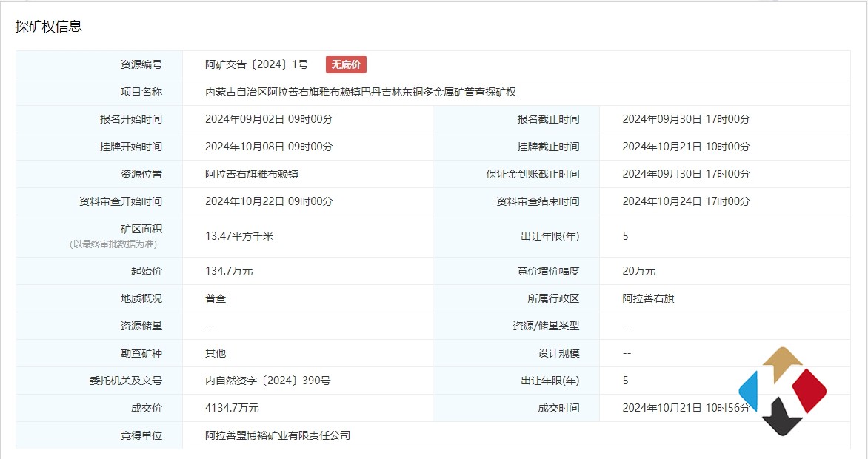Click the red 无底价 badge
868x459 pixels.
[346, 64]
